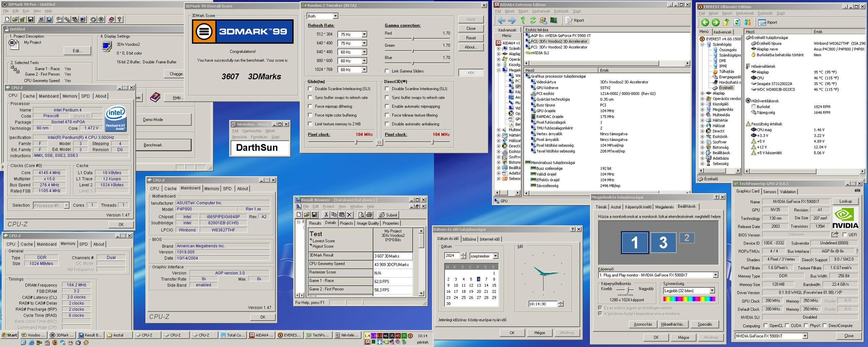The width and height of the screenshot is (868, 347).
Task: Click green Forward button in EVEREST toolbar
Action: [716, 23]
